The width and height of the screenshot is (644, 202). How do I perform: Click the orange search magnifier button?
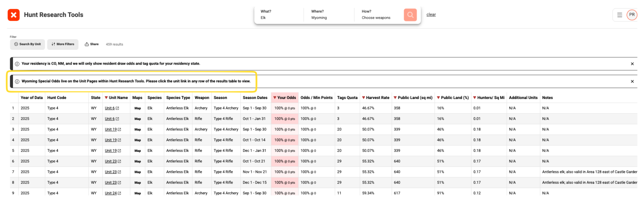tap(410, 15)
